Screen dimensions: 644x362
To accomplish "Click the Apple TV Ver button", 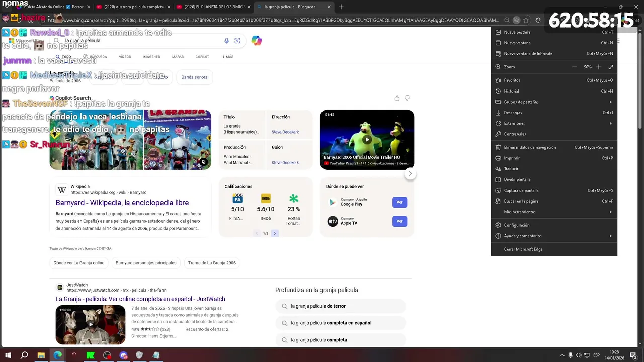I will (399, 221).
